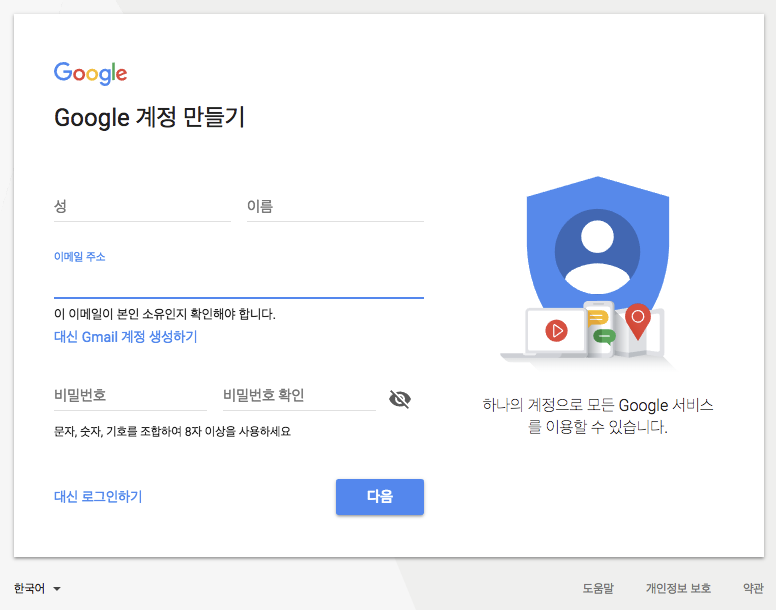
Task: Click the red play button icon in illustration
Action: pos(556,330)
